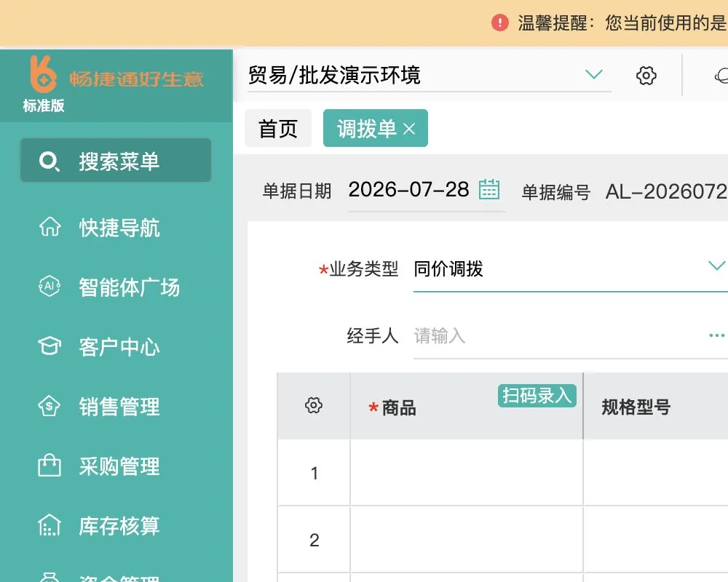Image resolution: width=728 pixels, height=582 pixels.
Task: Click the 规格型号 cell in row 1
Action: coord(656,472)
